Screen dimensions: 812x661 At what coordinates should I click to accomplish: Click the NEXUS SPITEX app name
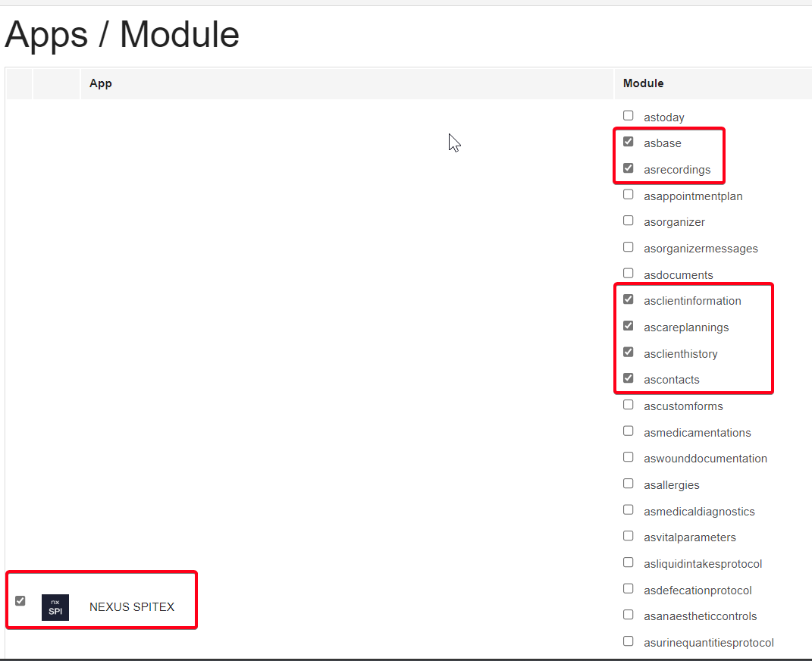point(132,607)
